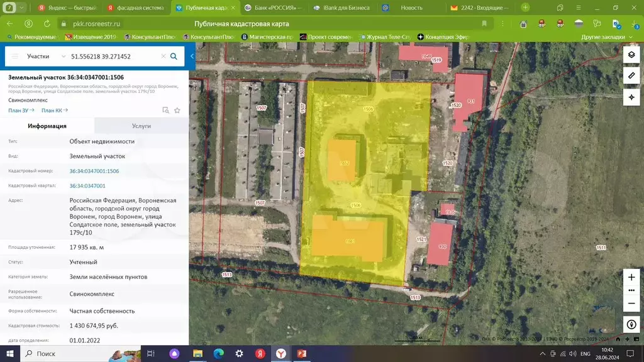
Task: Open PowerPoint from the taskbar
Action: (x=302, y=354)
